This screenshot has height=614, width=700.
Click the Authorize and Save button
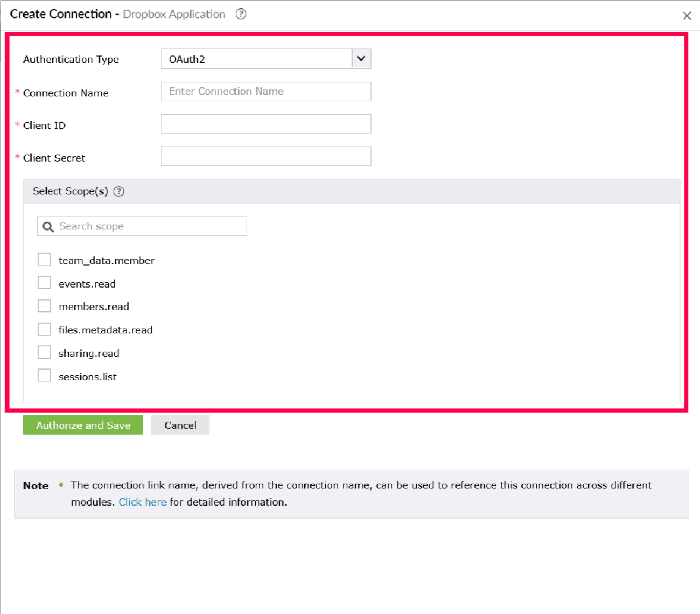pos(83,425)
